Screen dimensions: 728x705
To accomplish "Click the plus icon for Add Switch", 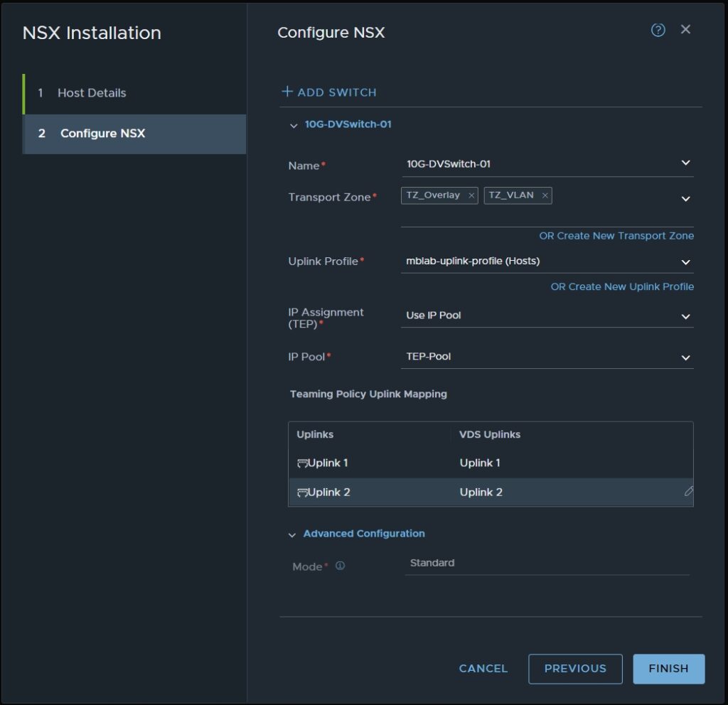I will coord(287,92).
